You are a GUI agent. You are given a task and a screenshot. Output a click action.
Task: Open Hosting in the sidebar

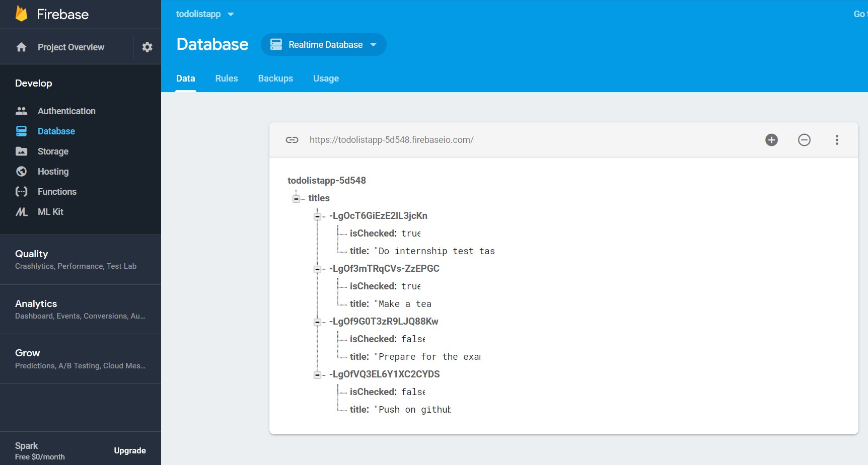(53, 171)
